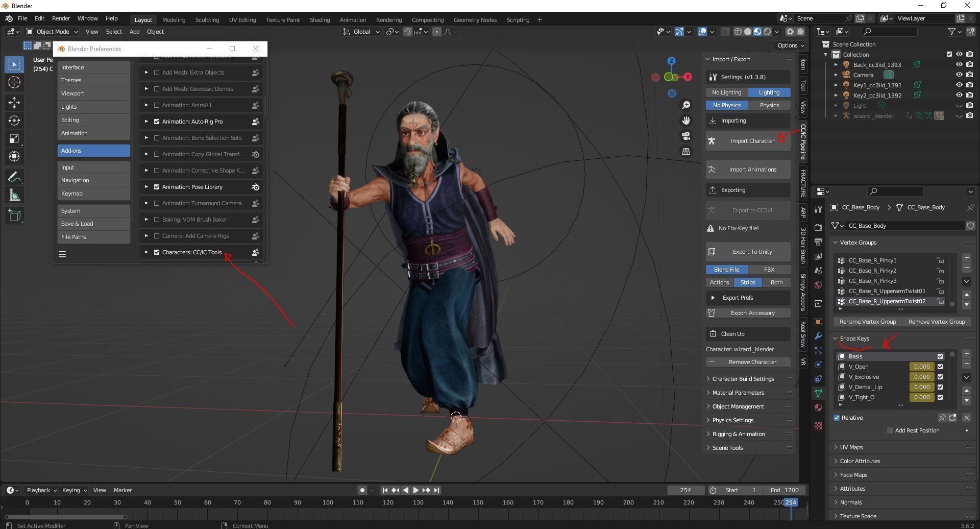Select the Add Cube tool

pyautogui.click(x=14, y=215)
